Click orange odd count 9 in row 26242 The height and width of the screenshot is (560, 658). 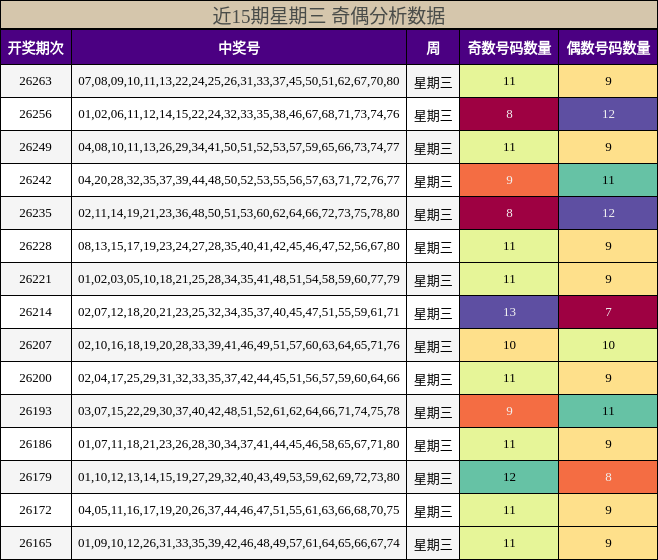coord(509,180)
